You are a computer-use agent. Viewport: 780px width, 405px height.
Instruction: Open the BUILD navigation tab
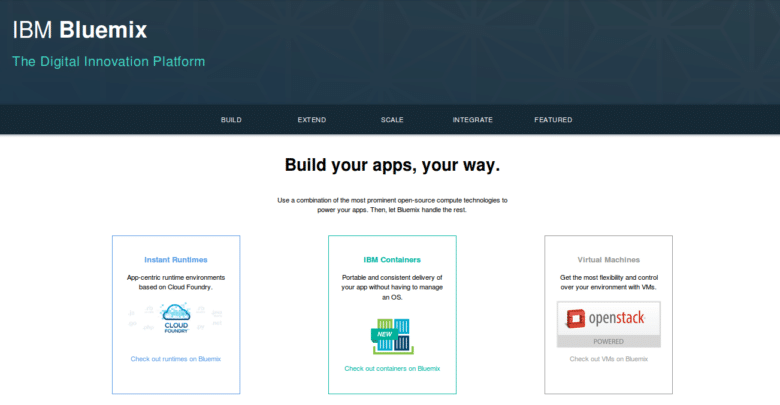(x=231, y=120)
